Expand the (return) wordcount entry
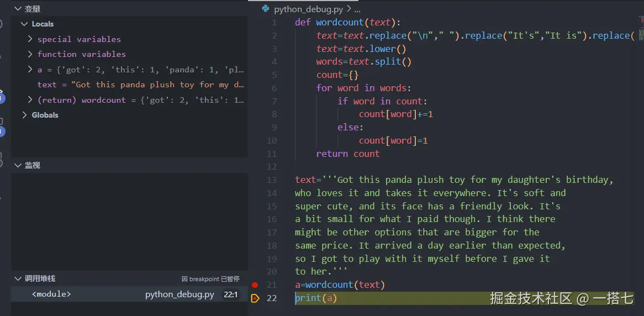The width and height of the screenshot is (644, 316). [x=30, y=100]
